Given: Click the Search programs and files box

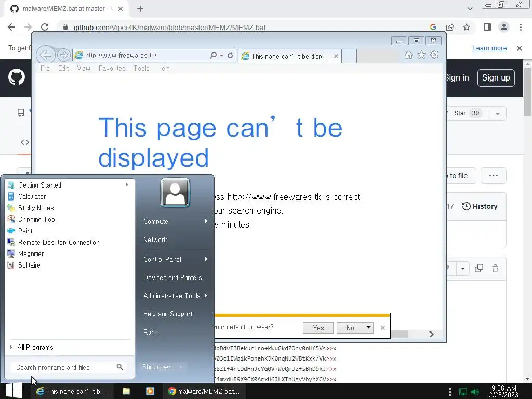Looking at the screenshot, I should (x=69, y=367).
